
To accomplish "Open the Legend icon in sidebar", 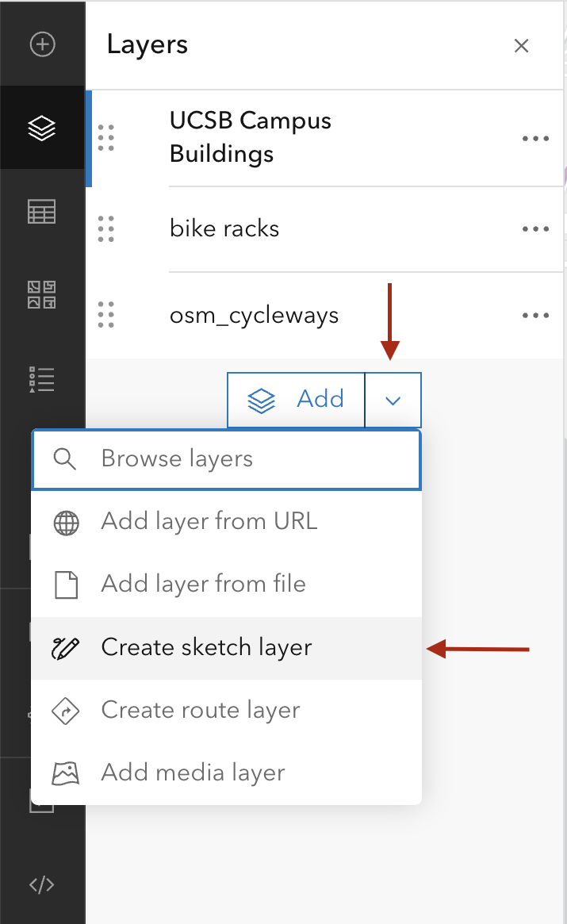I will [x=42, y=379].
